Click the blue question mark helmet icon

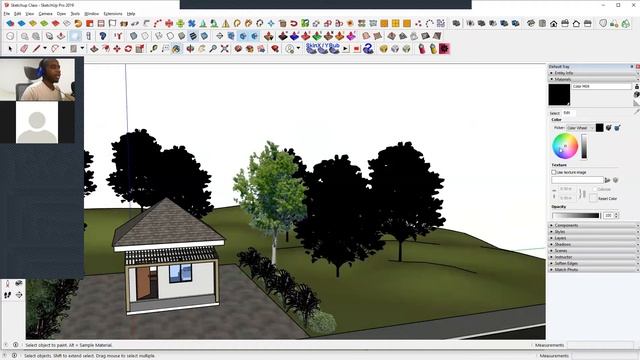[102, 36]
